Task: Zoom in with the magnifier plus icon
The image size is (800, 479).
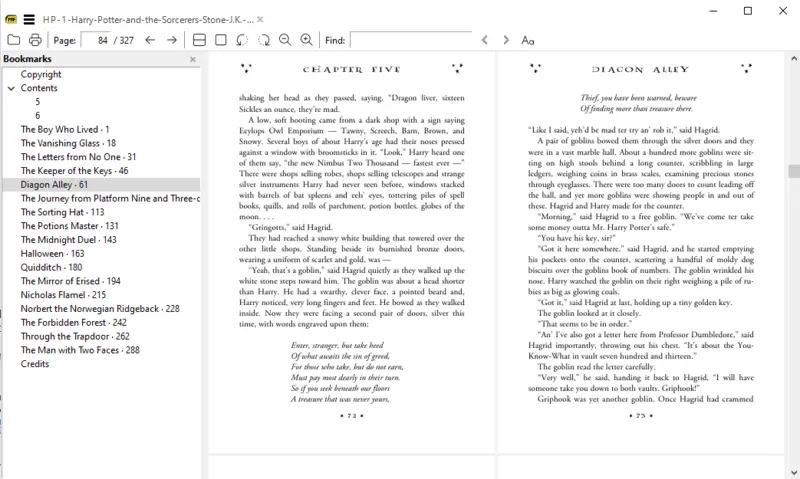Action: tap(306, 40)
